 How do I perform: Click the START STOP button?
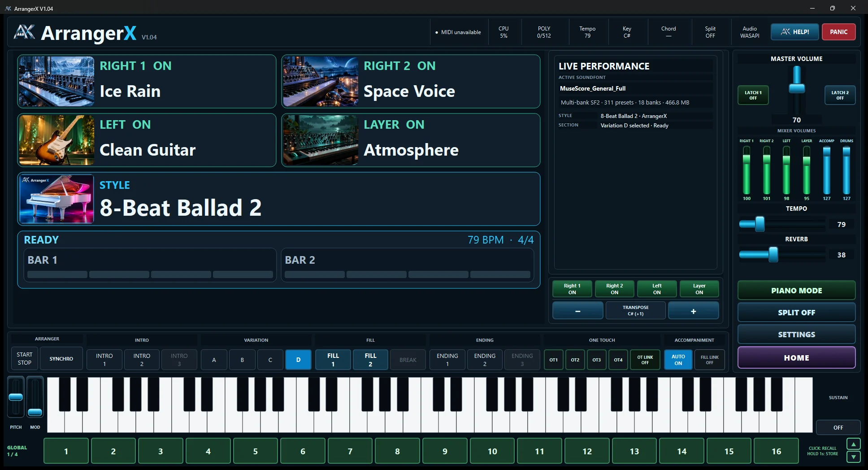(x=25, y=358)
